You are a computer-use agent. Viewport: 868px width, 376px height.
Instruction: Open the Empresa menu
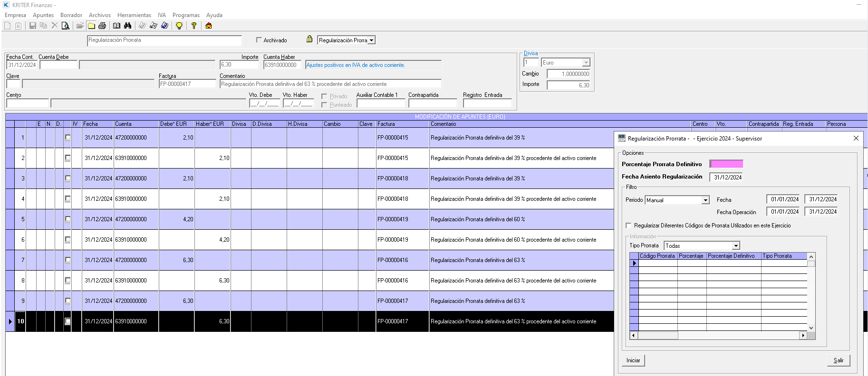point(16,15)
